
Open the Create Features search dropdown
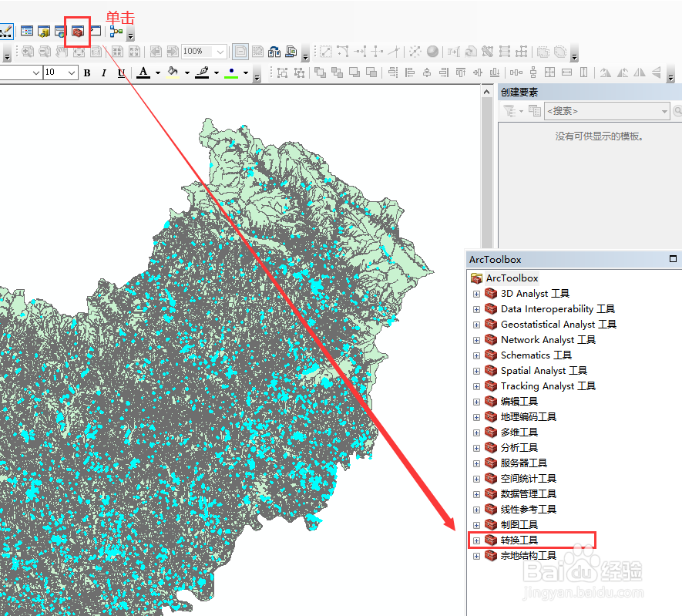(664, 111)
